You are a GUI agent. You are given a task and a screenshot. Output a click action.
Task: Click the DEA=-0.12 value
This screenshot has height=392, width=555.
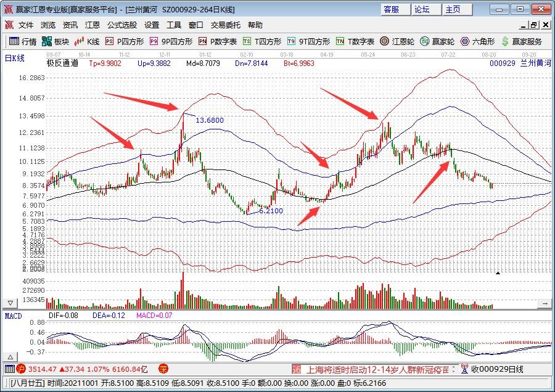(109, 315)
